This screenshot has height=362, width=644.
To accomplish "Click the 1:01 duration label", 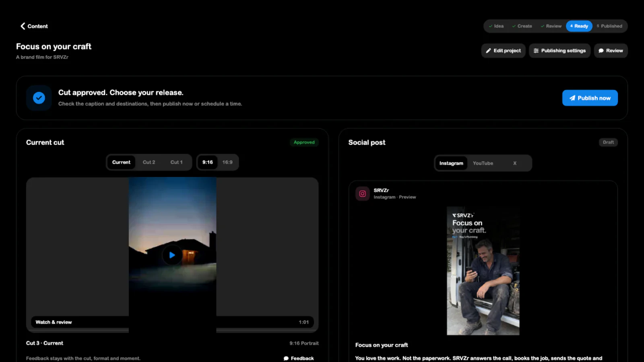I will pos(304,322).
